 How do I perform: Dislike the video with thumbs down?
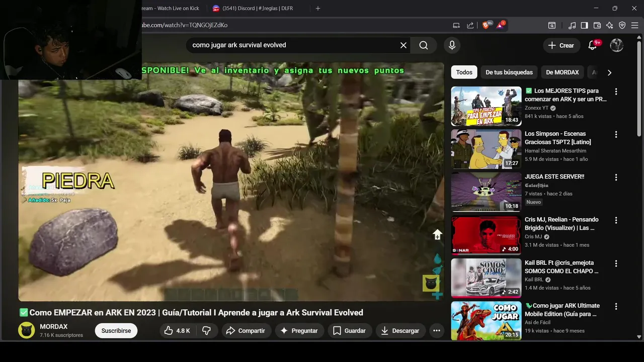click(207, 330)
